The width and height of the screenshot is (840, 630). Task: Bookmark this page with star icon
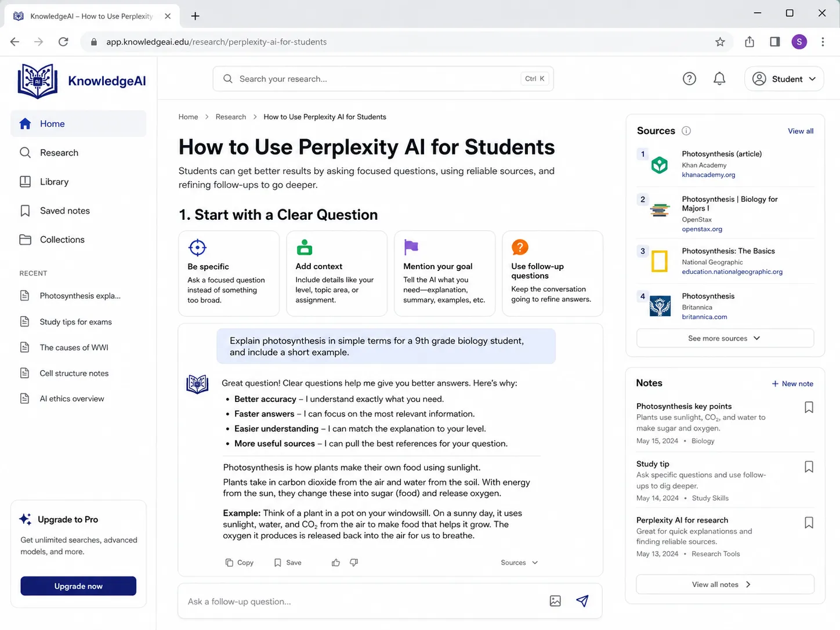[720, 42]
